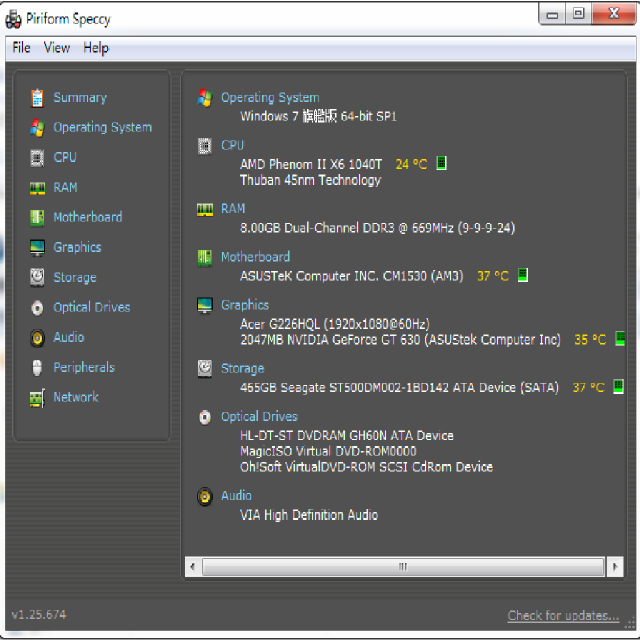Screen dimensions: 640x640
Task: Click the Check for updates link
Action: 563,616
